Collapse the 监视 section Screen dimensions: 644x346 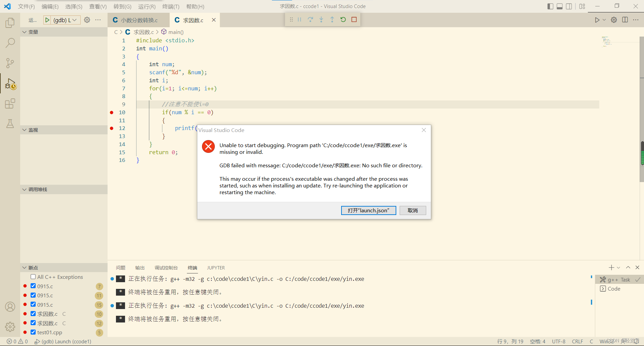pos(64,130)
